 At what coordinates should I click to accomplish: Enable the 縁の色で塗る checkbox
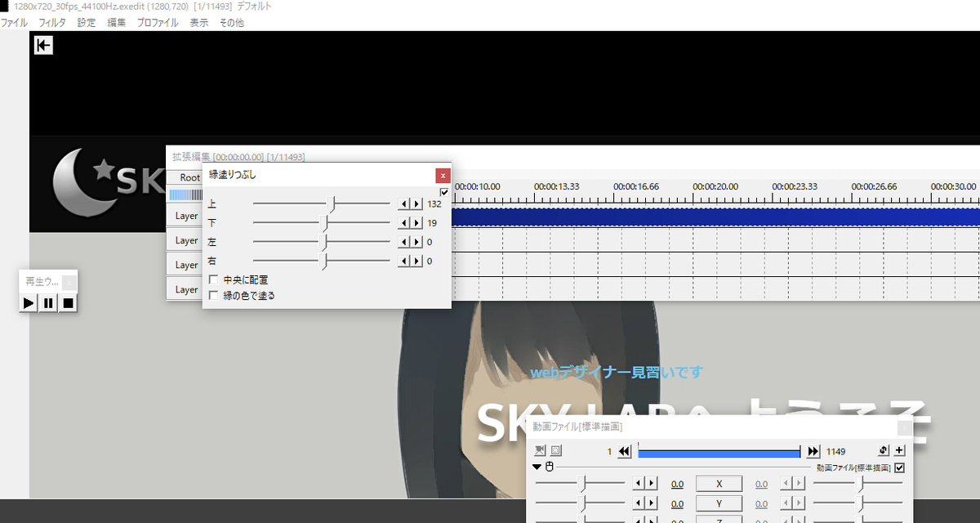[x=214, y=295]
